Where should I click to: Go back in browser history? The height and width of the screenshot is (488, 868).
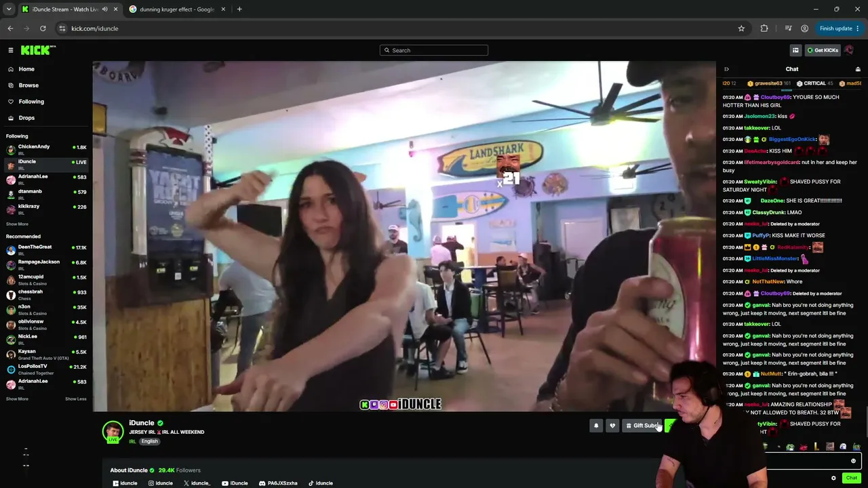coord(10,28)
